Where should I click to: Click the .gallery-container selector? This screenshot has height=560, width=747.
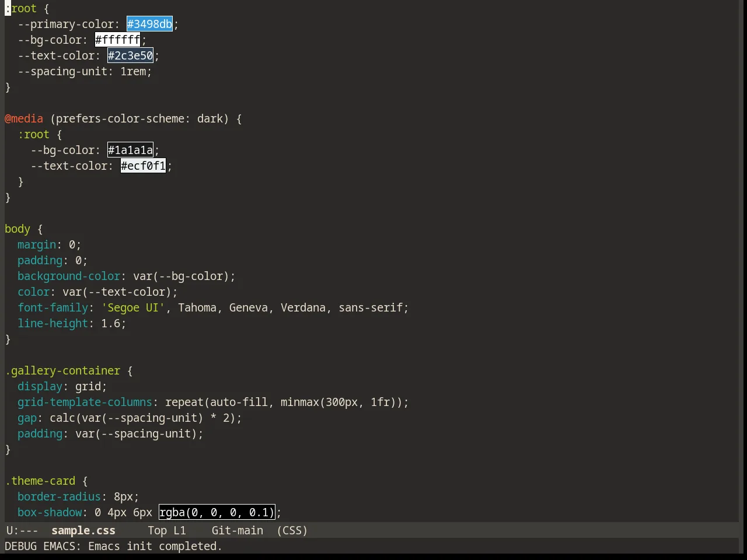point(62,370)
